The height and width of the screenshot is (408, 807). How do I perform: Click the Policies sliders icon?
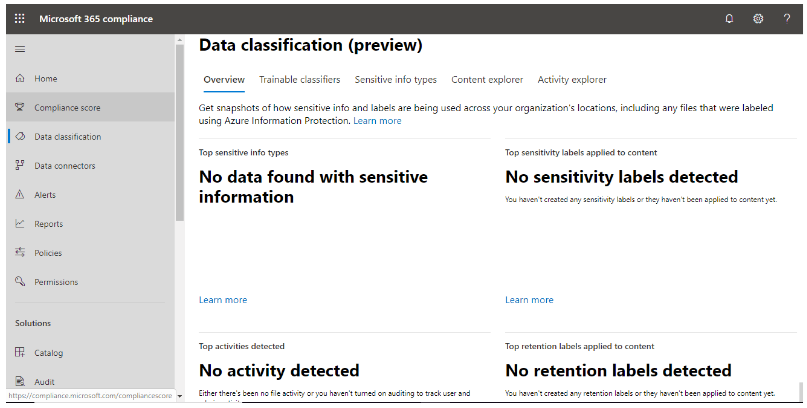(20, 252)
